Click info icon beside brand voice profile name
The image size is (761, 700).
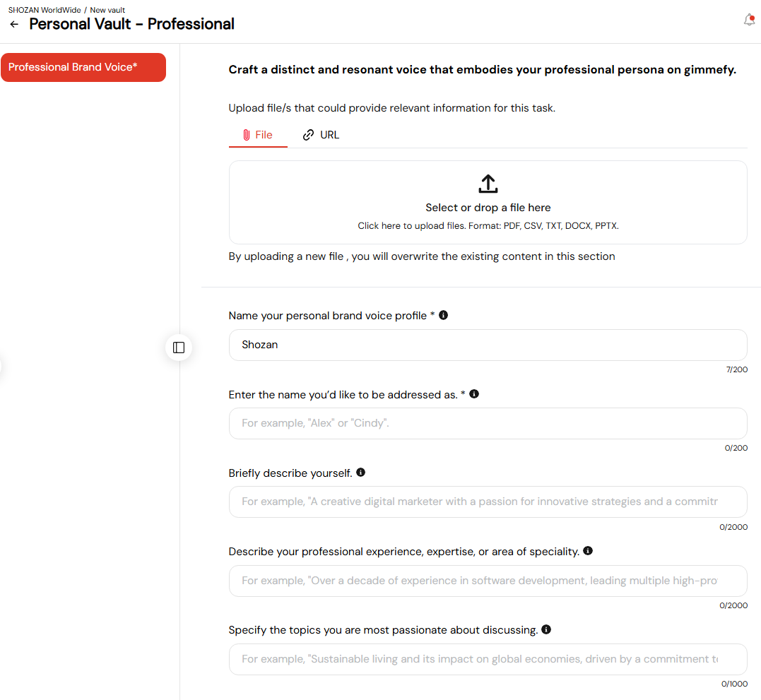[443, 315]
